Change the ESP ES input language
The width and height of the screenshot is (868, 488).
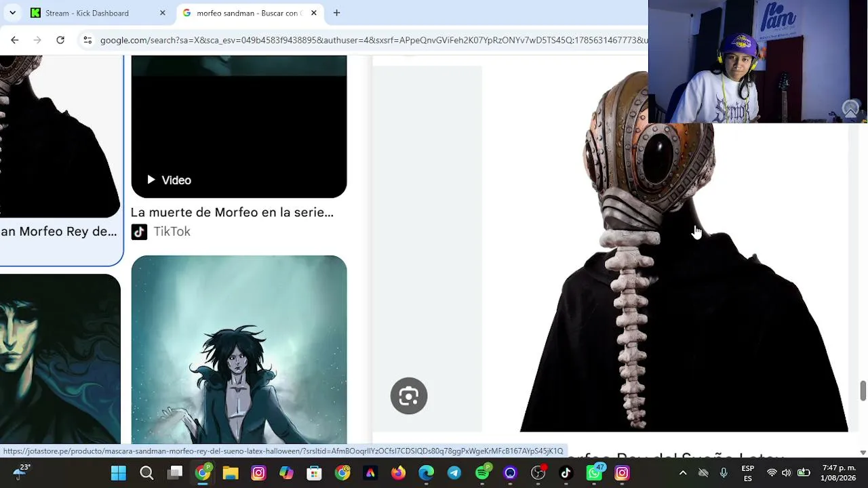point(747,473)
